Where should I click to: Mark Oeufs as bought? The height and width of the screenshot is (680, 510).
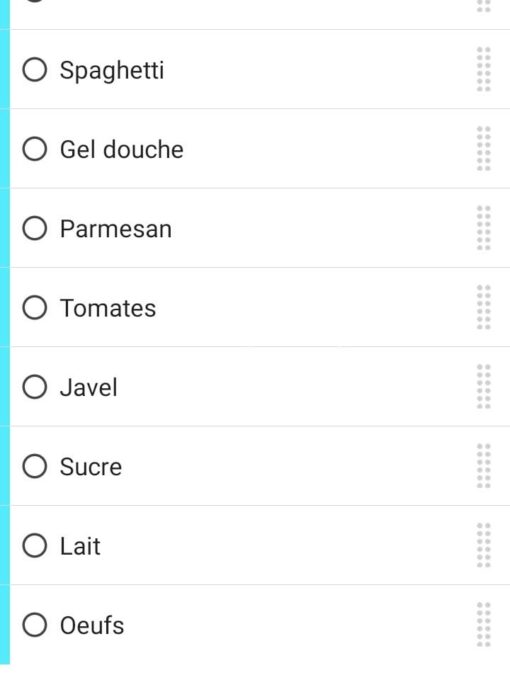coord(35,625)
